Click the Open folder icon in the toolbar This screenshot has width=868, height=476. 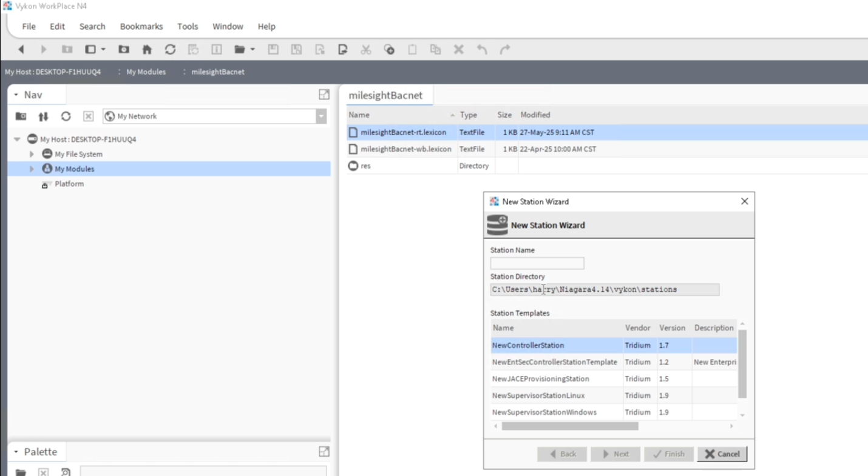coord(240,50)
